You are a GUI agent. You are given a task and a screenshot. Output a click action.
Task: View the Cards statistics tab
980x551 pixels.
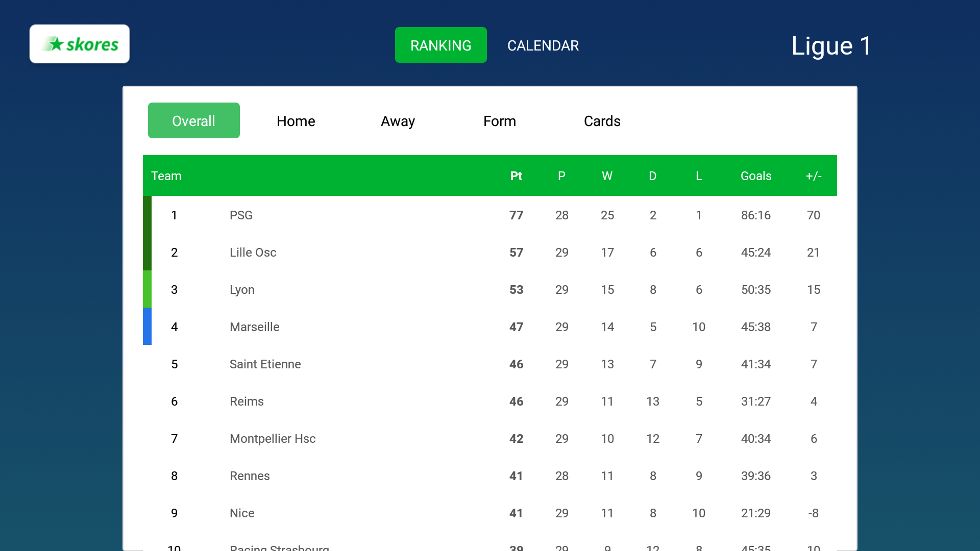(x=602, y=121)
